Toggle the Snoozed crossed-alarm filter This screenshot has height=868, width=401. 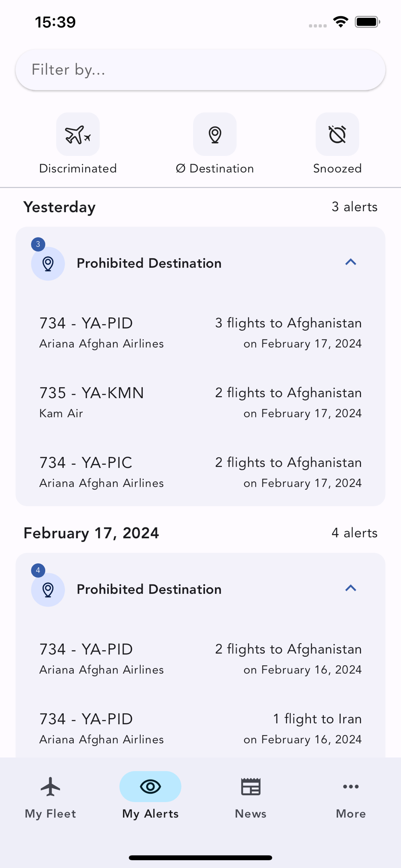click(337, 134)
